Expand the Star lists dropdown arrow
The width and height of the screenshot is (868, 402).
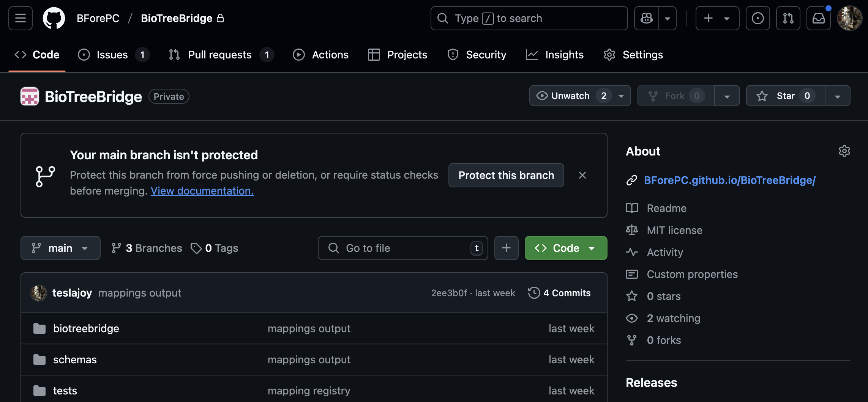(x=838, y=96)
